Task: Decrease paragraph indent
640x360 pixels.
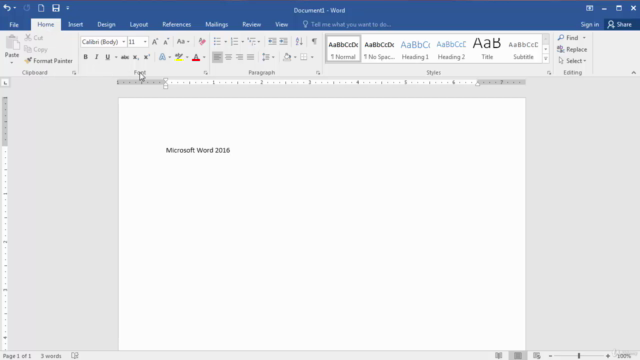Action: (272, 42)
